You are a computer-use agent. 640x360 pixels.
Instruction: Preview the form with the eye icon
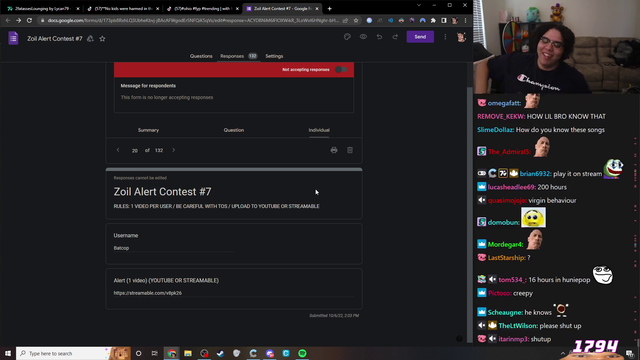(x=363, y=37)
